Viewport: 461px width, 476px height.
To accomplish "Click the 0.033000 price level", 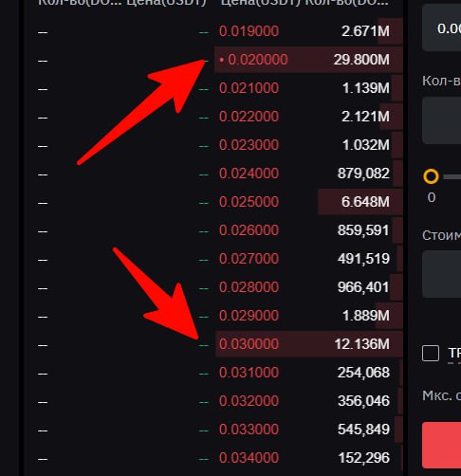I will (249, 430).
